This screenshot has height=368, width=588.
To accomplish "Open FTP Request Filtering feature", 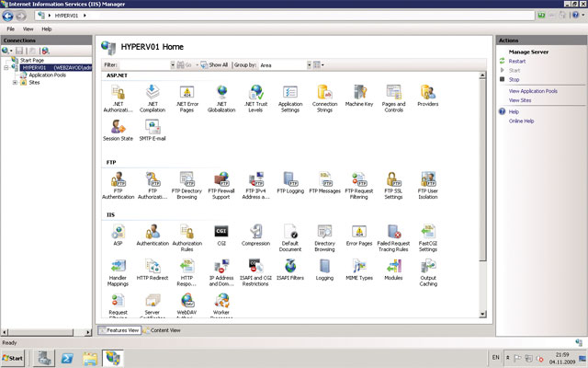I will pyautogui.click(x=359, y=185).
